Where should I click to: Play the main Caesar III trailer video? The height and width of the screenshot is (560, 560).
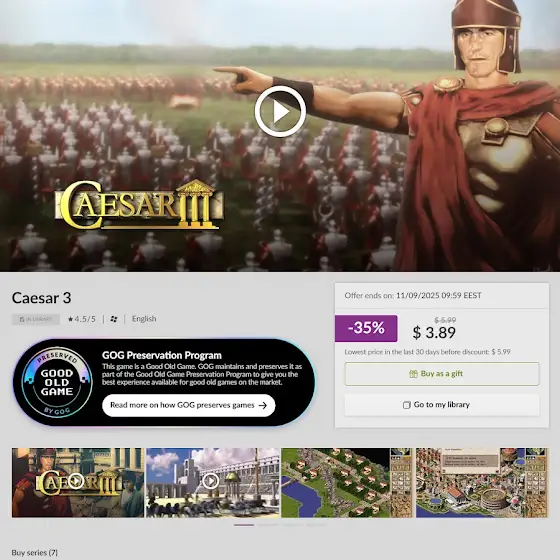pyautogui.click(x=280, y=111)
